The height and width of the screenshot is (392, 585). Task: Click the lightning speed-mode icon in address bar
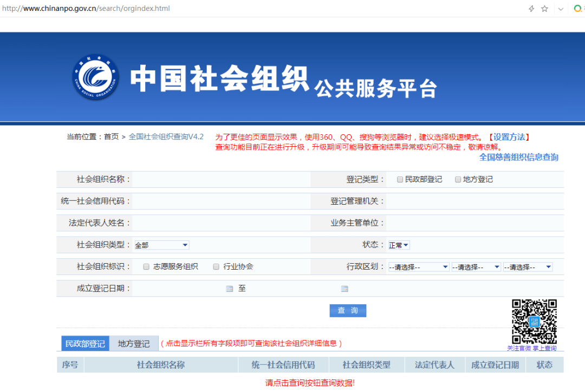531,9
